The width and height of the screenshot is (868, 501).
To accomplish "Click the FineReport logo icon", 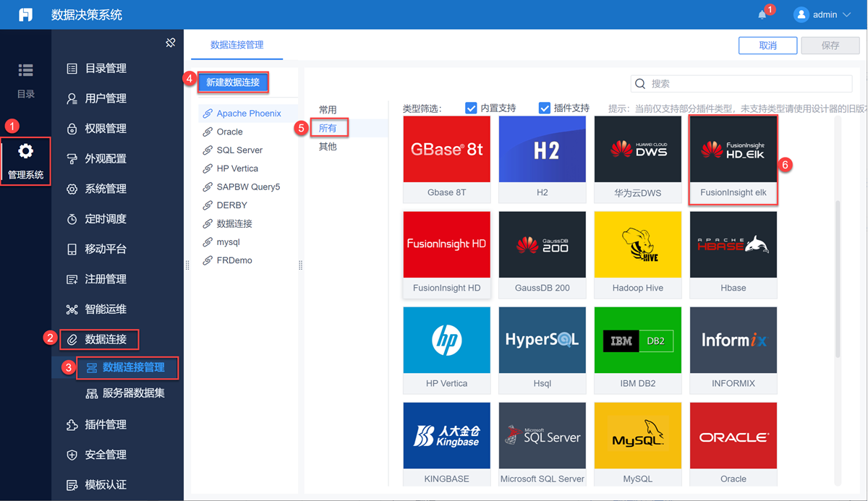I will click(x=25, y=14).
